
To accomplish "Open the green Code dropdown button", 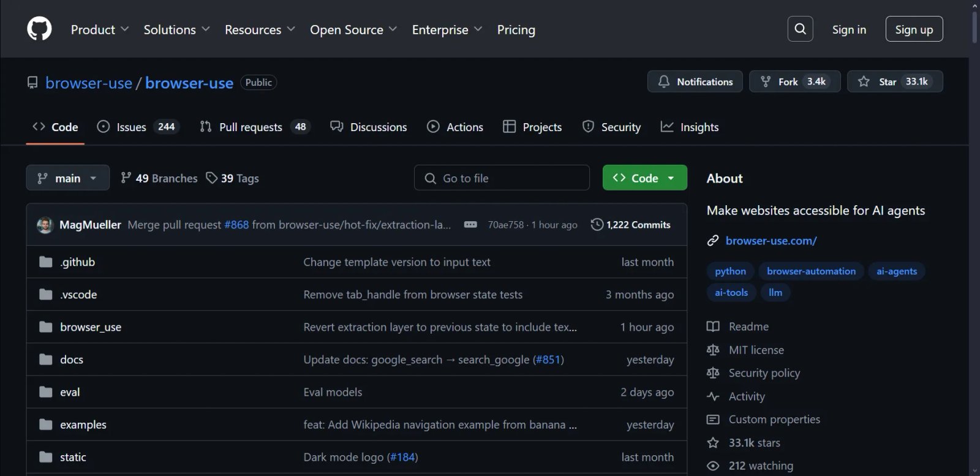I will [x=645, y=178].
